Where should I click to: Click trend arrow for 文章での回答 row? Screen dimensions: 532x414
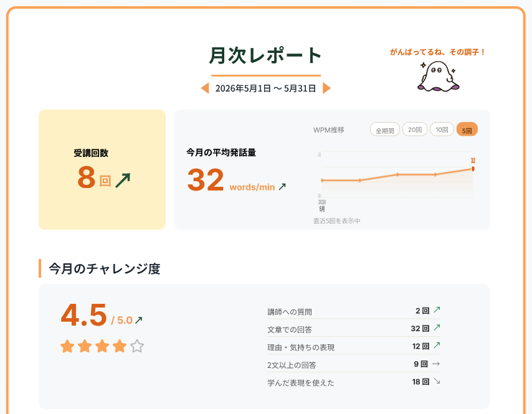pos(437,327)
